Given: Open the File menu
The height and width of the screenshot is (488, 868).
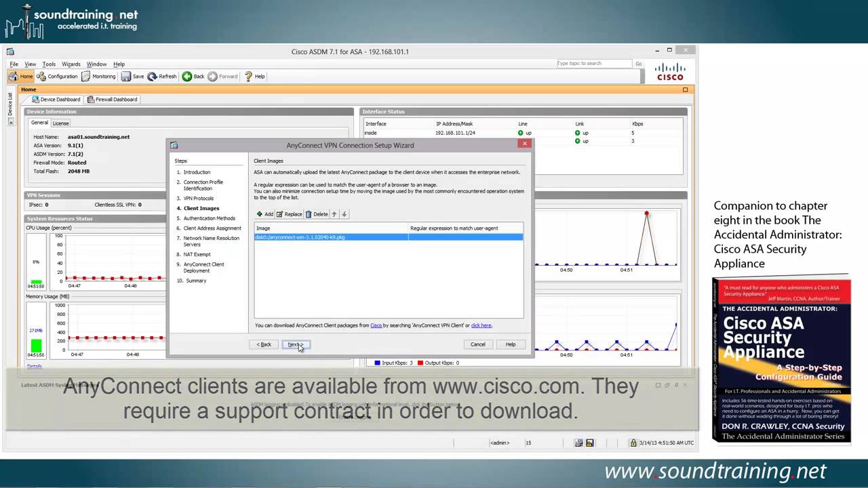Looking at the screenshot, I should pos(14,64).
